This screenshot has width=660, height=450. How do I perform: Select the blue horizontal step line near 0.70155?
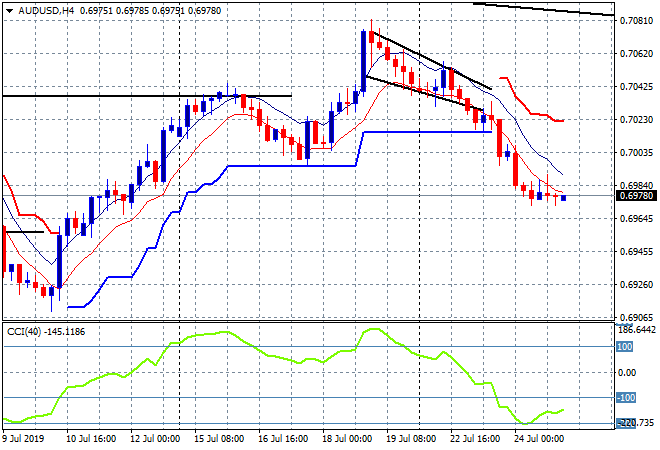click(427, 132)
